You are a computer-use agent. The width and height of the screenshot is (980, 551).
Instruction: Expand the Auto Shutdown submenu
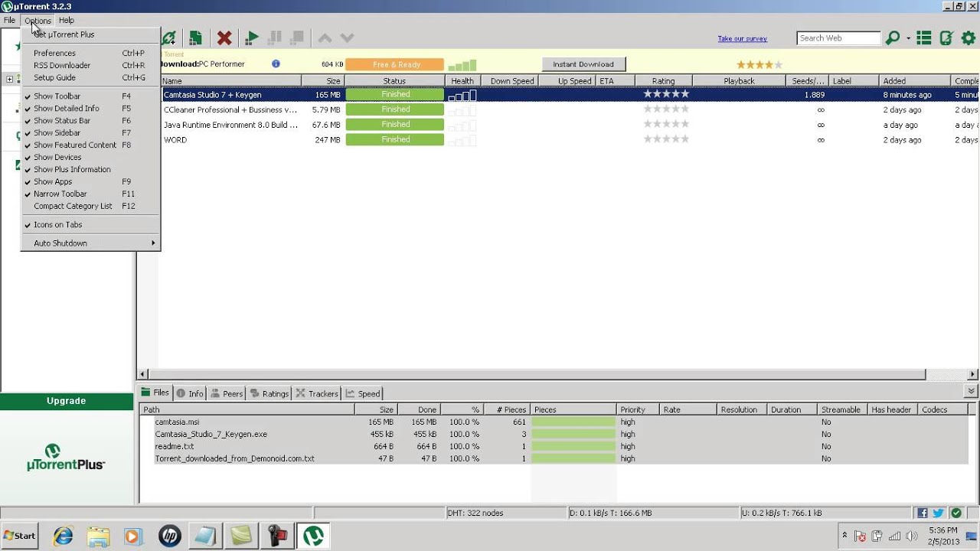point(90,243)
